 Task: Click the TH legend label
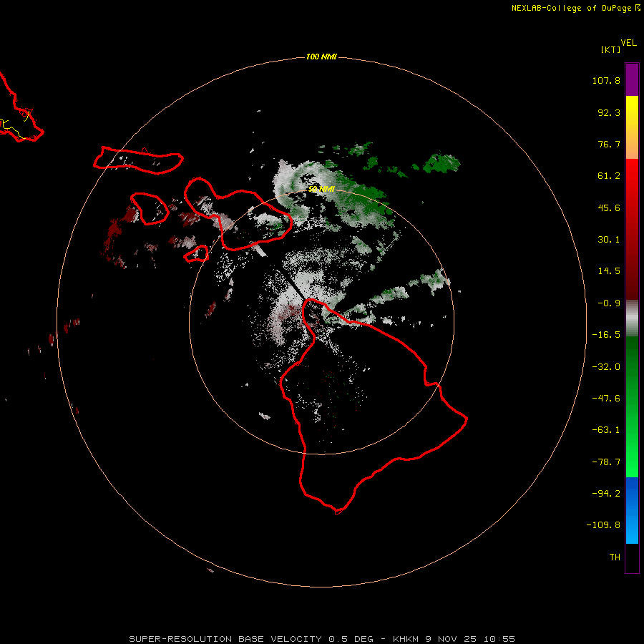tap(615, 557)
